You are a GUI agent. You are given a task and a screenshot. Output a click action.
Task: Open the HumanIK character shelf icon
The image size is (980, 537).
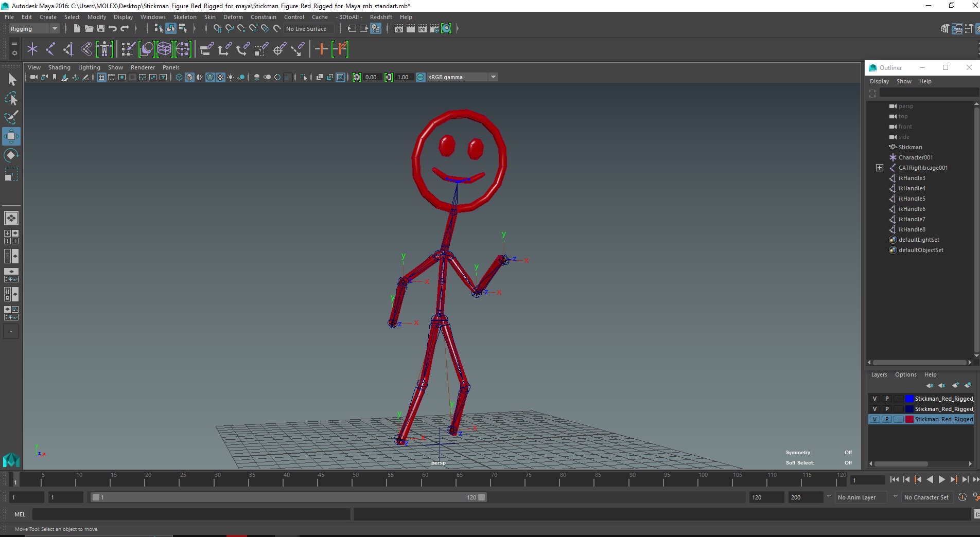point(104,49)
